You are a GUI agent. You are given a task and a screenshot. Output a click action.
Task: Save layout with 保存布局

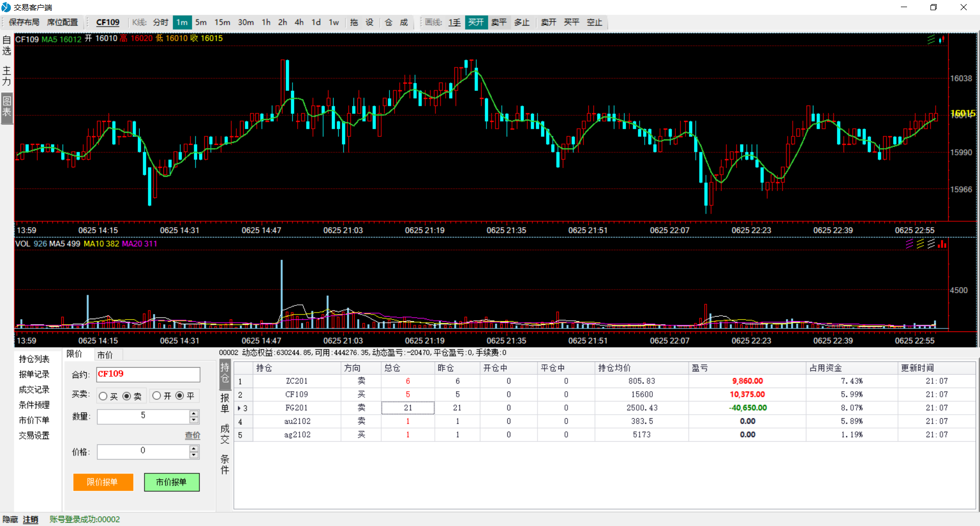point(24,22)
